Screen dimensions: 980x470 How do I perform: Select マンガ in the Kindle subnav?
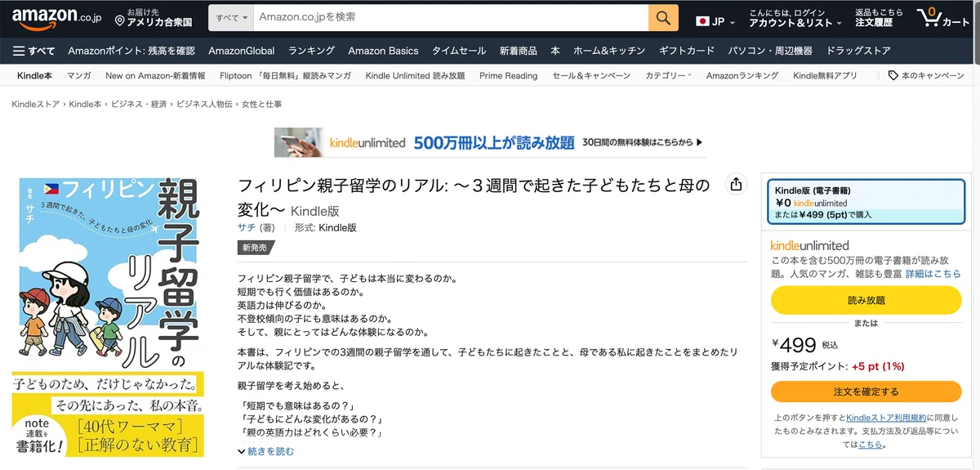click(x=79, y=75)
